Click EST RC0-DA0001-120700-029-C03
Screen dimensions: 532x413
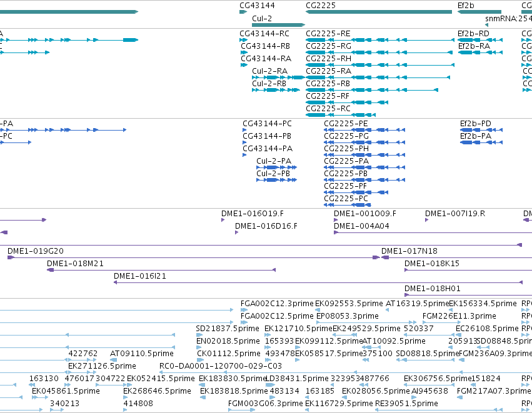point(221,367)
